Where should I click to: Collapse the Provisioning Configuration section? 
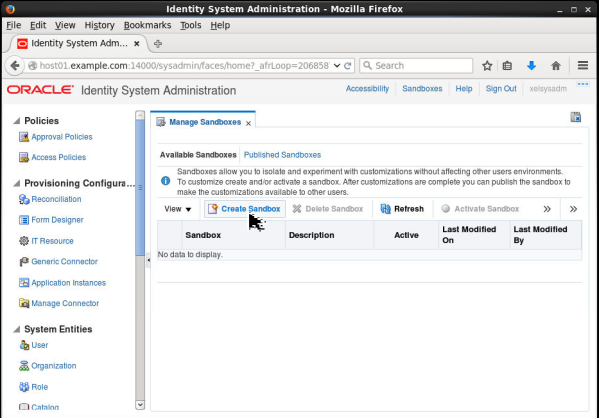pyautogui.click(x=16, y=183)
